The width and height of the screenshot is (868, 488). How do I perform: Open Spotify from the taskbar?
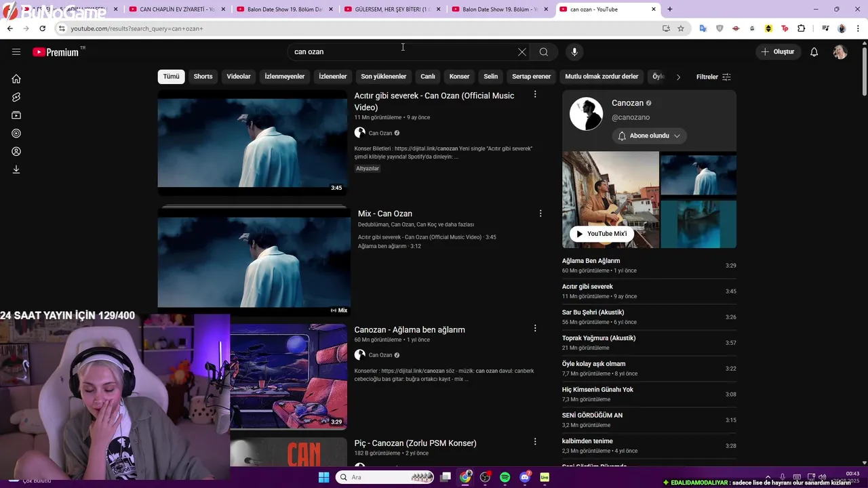[505, 478]
